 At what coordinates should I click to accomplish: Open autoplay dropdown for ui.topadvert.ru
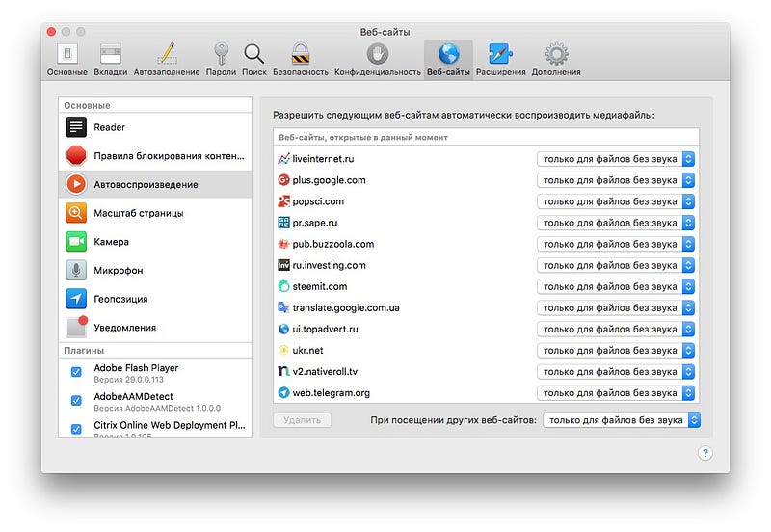click(x=616, y=329)
